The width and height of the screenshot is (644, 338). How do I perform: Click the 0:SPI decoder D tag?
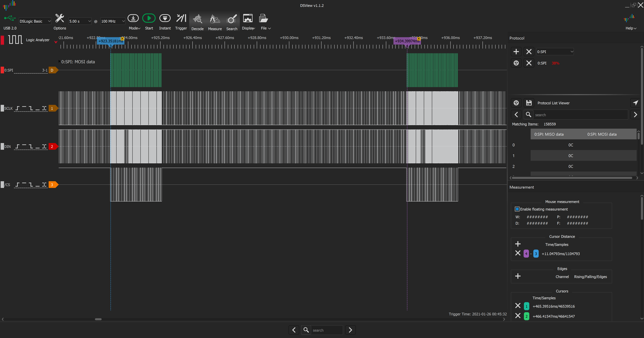[x=53, y=70]
